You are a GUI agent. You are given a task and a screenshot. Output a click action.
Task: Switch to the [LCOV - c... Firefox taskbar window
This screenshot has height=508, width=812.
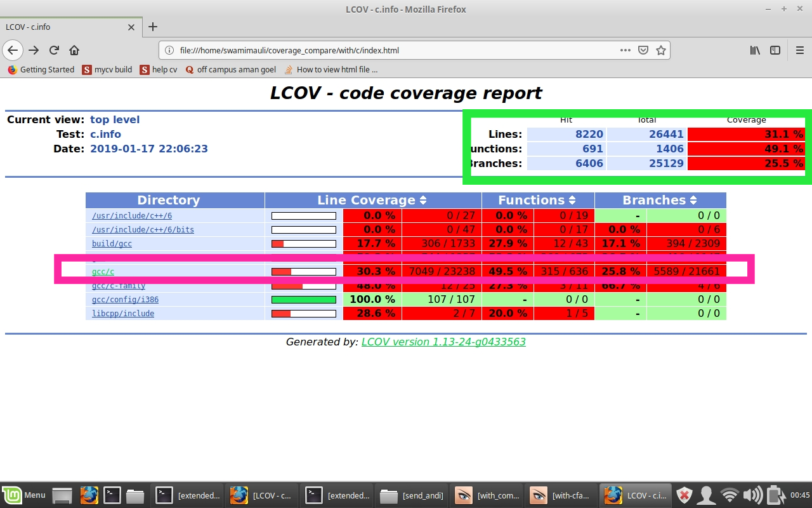click(x=262, y=495)
